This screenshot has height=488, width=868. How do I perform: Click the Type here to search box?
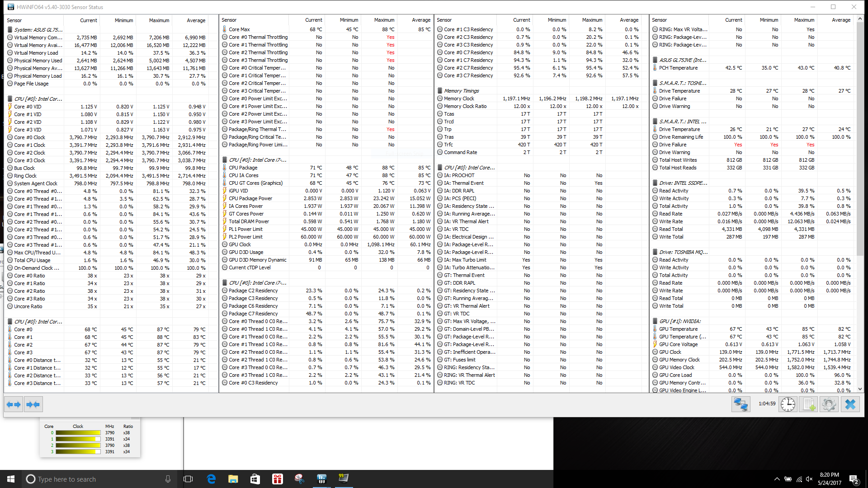67,479
